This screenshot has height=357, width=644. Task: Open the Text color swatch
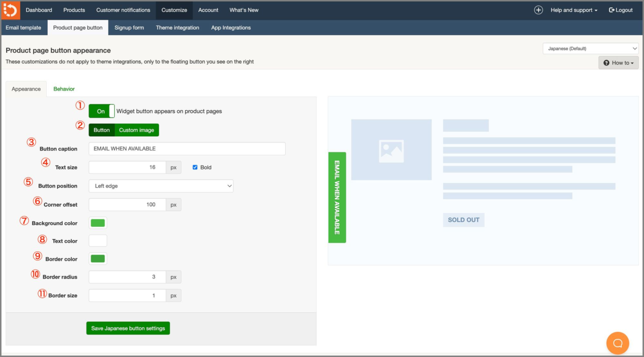[98, 241]
